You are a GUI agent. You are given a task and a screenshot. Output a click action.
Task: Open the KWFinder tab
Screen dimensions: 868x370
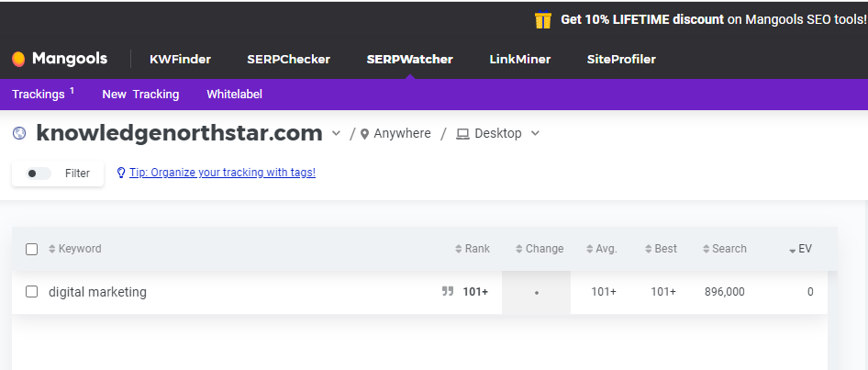pyautogui.click(x=181, y=60)
